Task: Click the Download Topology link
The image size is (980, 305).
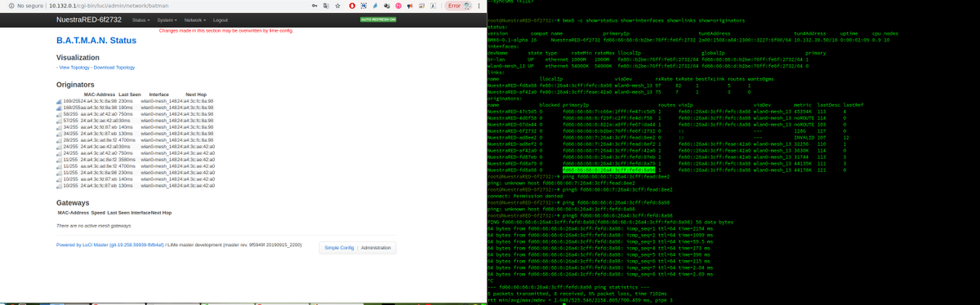Action: (x=114, y=68)
